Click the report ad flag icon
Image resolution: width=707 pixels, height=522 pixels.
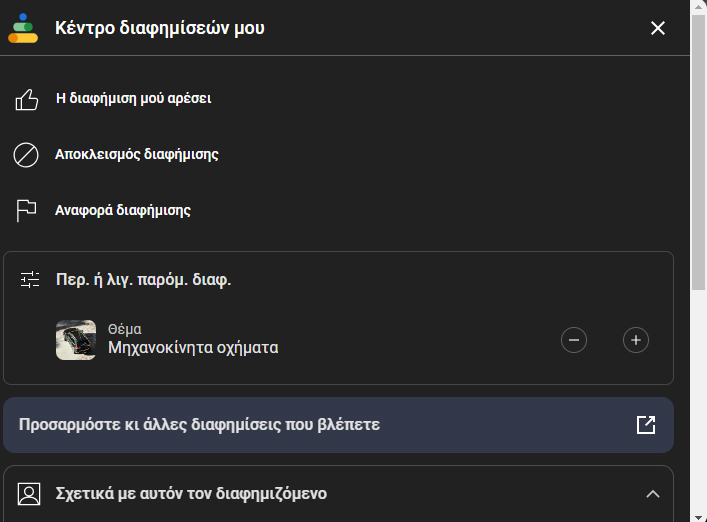[x=26, y=211]
